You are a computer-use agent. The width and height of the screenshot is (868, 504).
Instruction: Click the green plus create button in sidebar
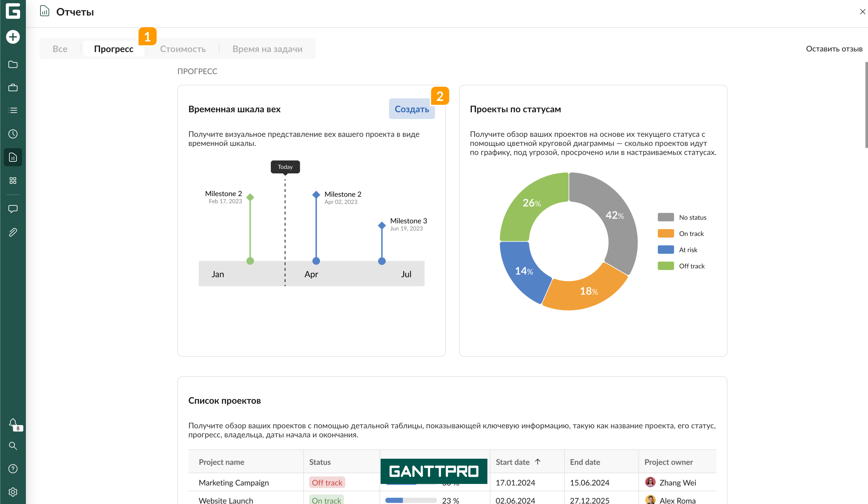[13, 37]
